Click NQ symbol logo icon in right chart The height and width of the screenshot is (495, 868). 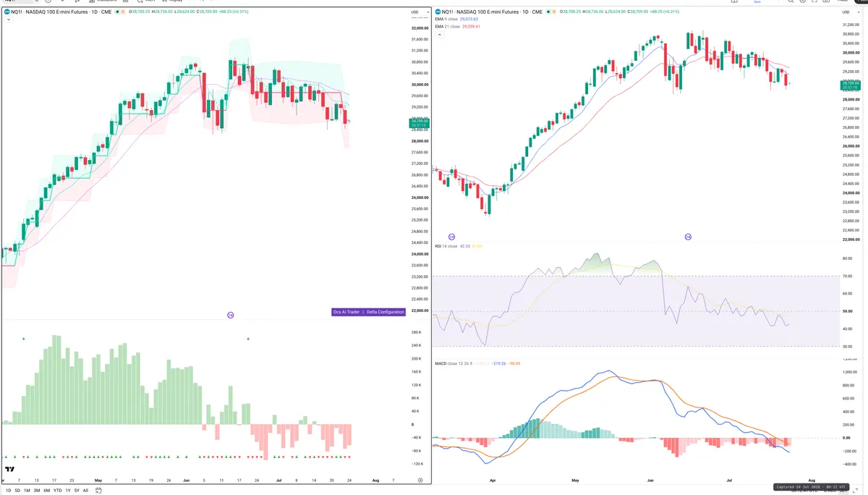point(438,12)
